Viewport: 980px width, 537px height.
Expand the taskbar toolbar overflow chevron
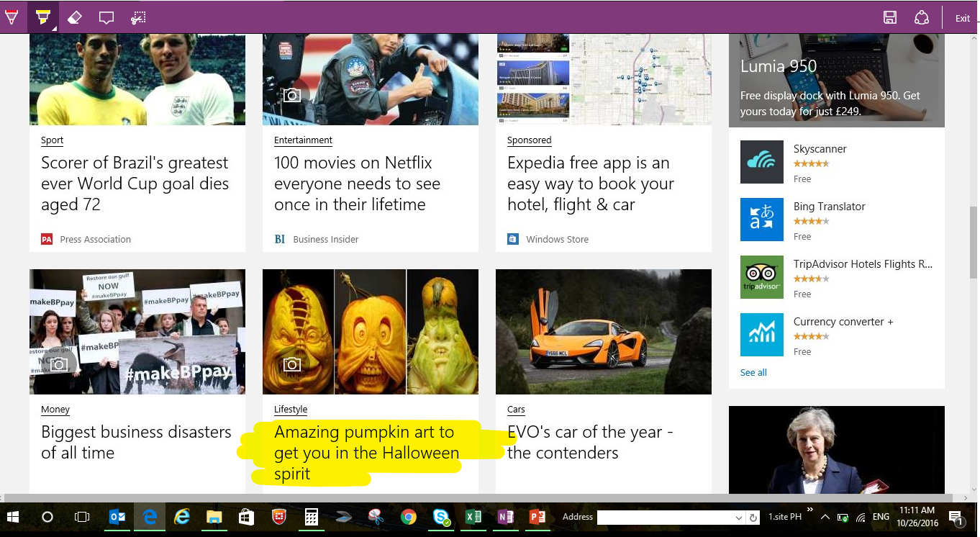click(x=810, y=510)
